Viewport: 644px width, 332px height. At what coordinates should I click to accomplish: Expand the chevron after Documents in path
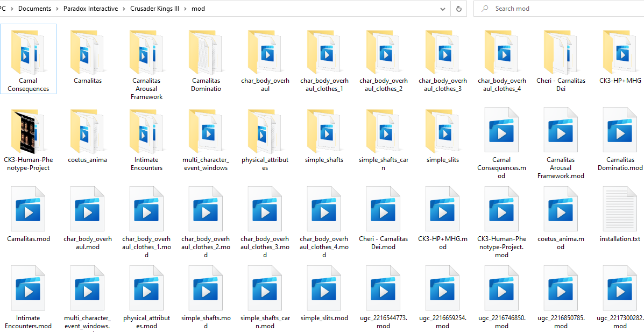coord(57,9)
